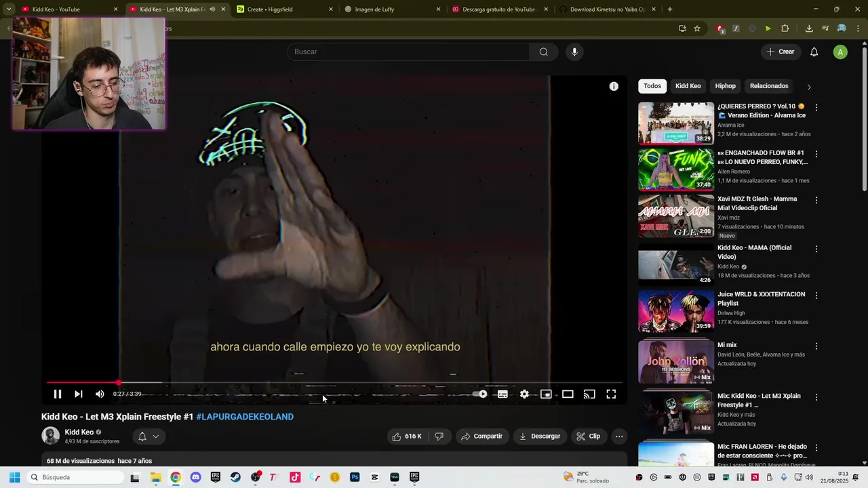Open tab search dropdown at top-left
Viewport: 868px width, 488px height.
[9, 9]
